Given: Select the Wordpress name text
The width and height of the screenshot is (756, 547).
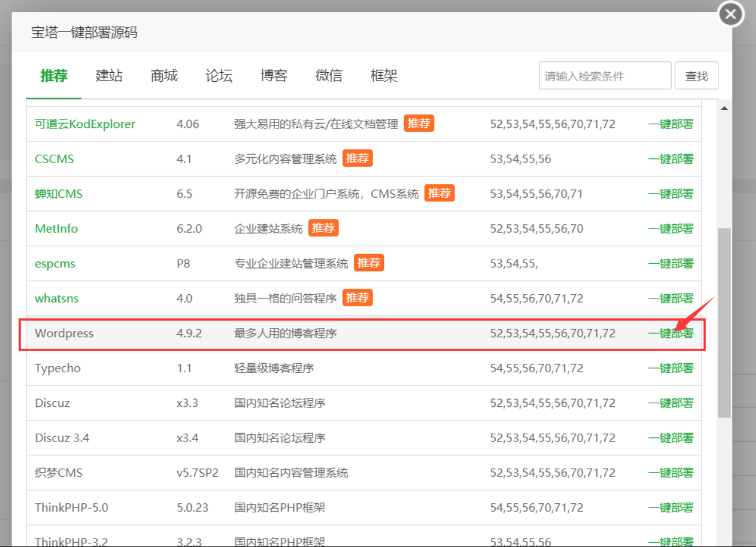Looking at the screenshot, I should tap(64, 334).
